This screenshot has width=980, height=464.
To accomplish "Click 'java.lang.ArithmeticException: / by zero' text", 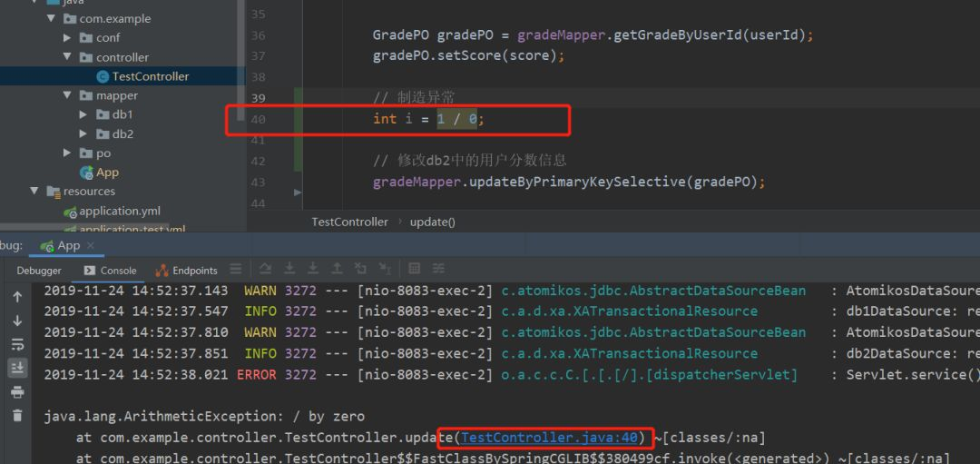I will pyautogui.click(x=204, y=416).
